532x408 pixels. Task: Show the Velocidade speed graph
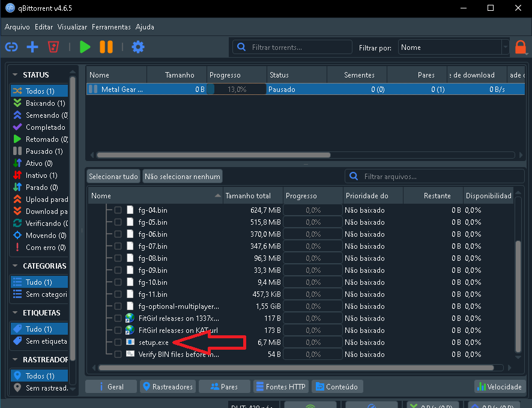[500, 386]
